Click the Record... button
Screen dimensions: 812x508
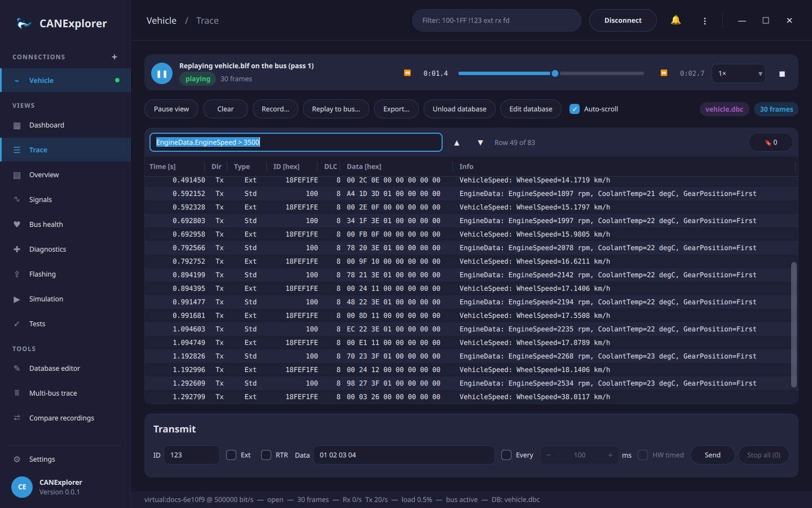pyautogui.click(x=275, y=109)
